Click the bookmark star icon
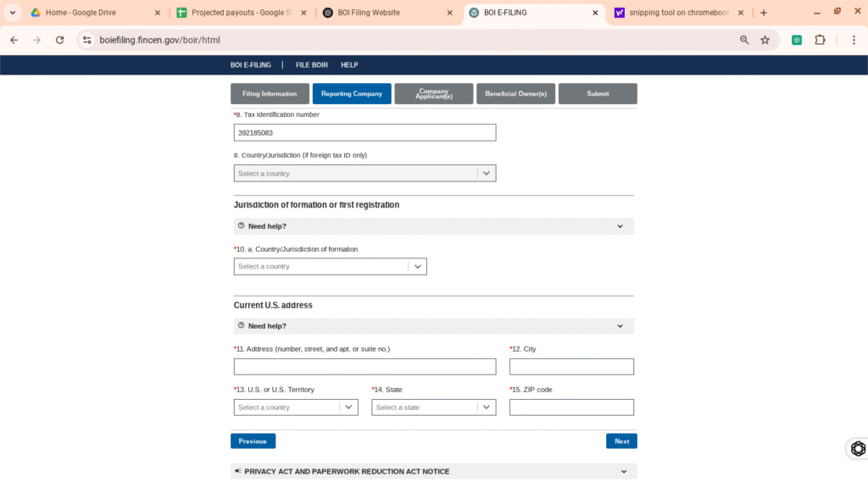 (x=765, y=40)
